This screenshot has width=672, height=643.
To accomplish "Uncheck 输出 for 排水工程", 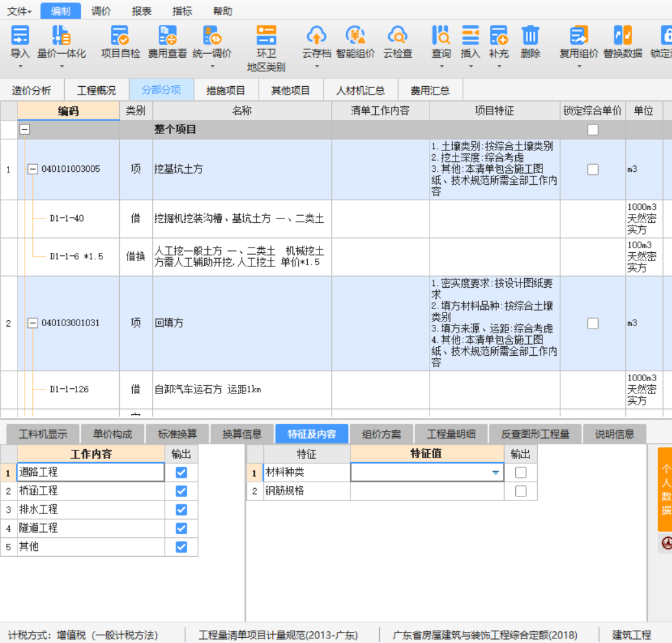I will [181, 509].
